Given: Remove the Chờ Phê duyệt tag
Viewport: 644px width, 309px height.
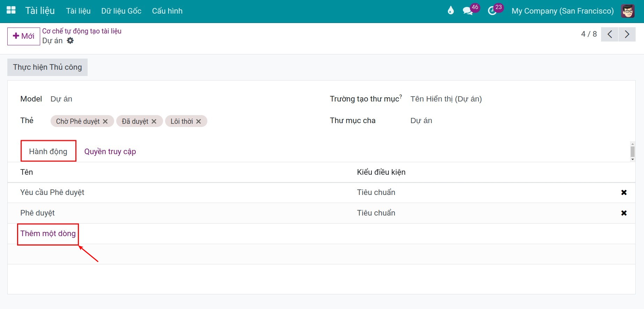Looking at the screenshot, I should (x=105, y=121).
